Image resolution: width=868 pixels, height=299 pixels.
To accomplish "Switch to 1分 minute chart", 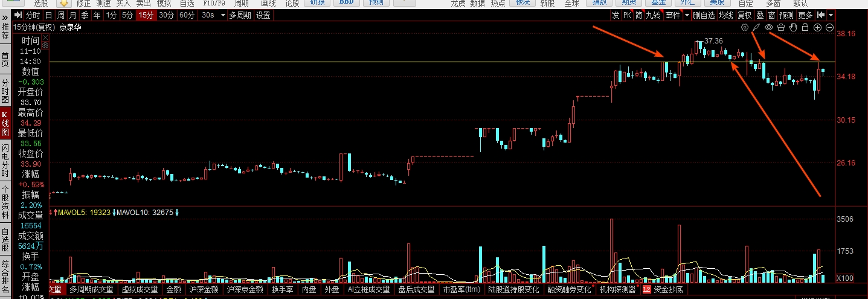I will (111, 15).
